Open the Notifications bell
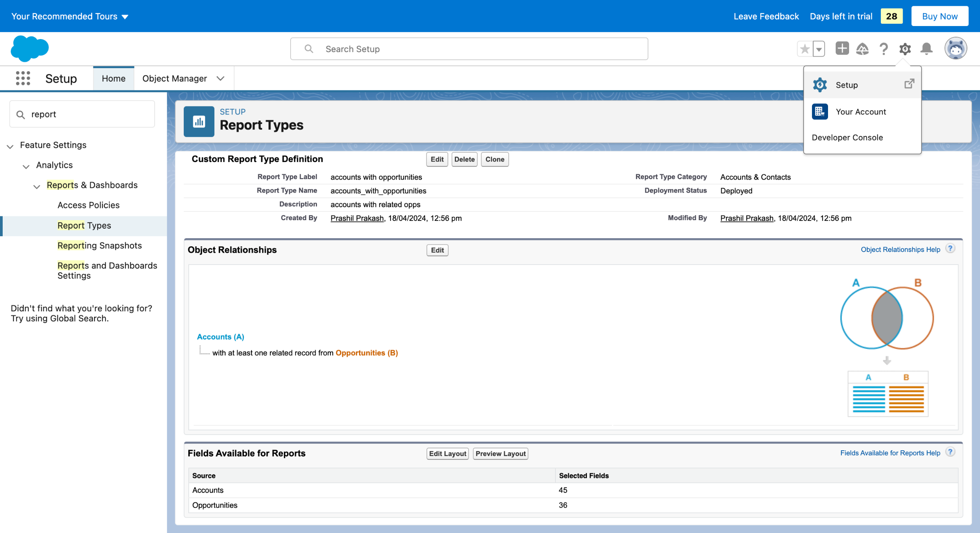The width and height of the screenshot is (980, 533). pyautogui.click(x=926, y=49)
